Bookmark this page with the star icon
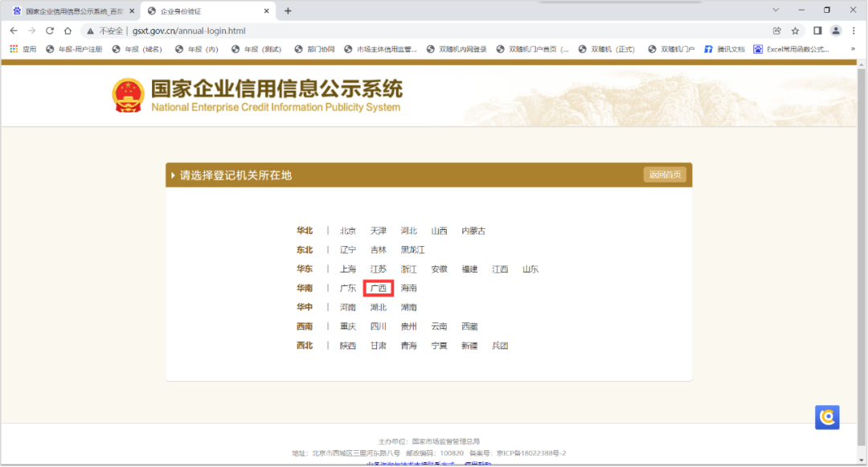Image resolution: width=868 pixels, height=467 pixels. pos(796,31)
